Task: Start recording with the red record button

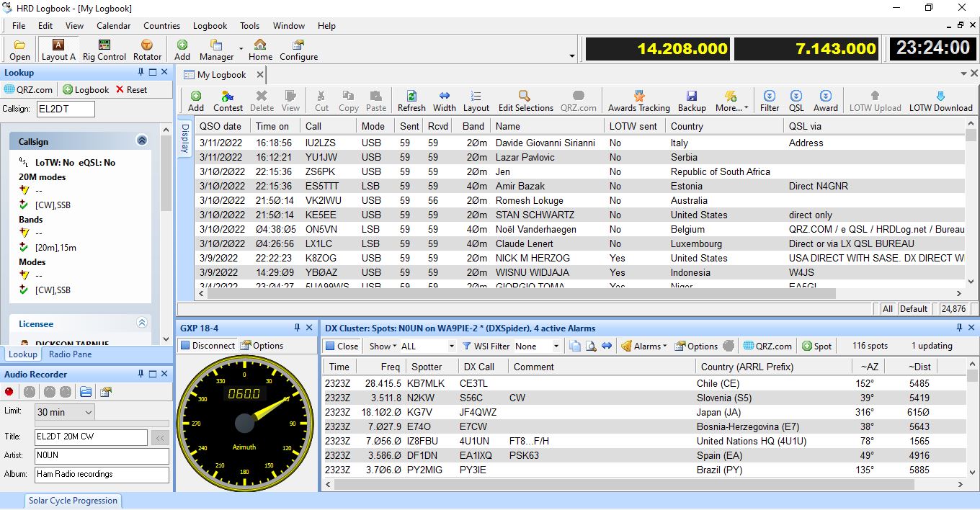Action: point(9,392)
